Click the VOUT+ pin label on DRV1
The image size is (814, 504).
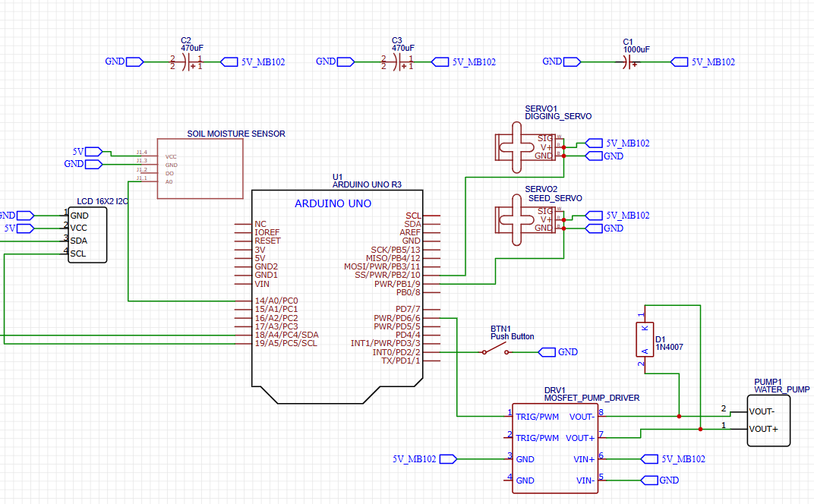coord(580,438)
